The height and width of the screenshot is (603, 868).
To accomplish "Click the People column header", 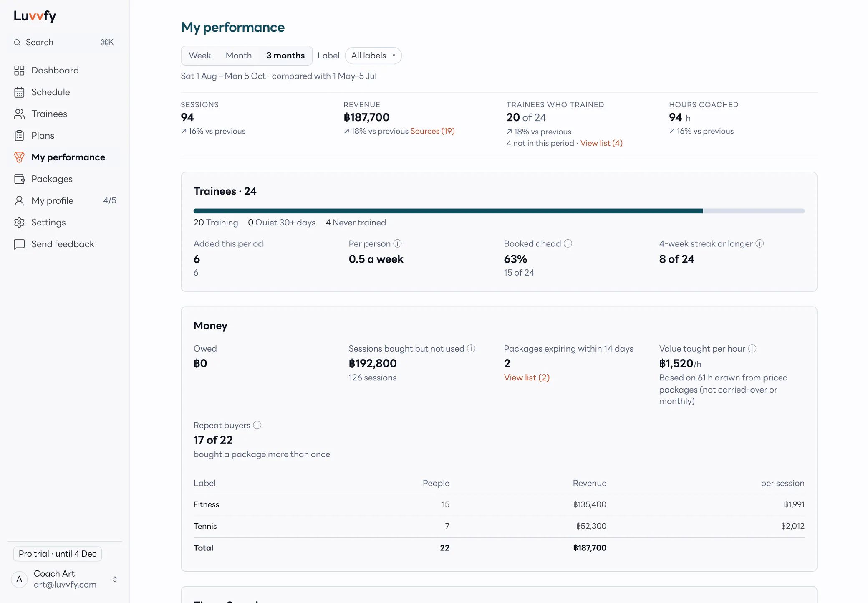I will click(x=436, y=483).
